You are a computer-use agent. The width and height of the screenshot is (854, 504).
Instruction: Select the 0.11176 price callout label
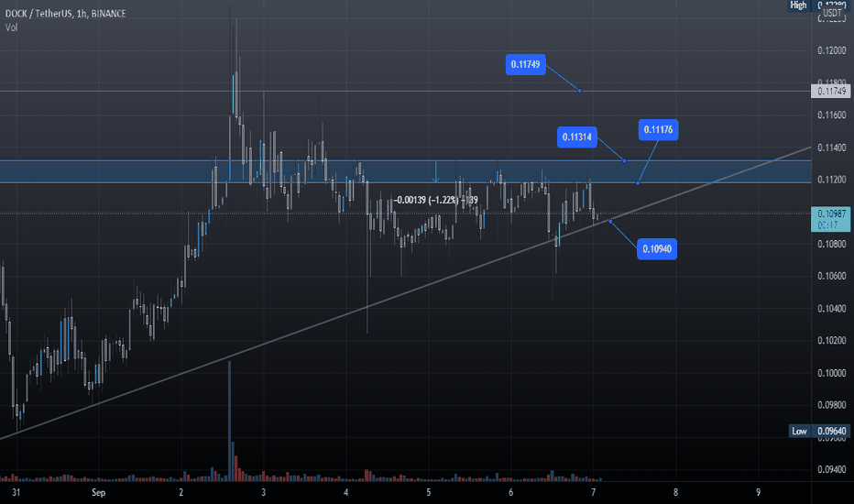(658, 130)
